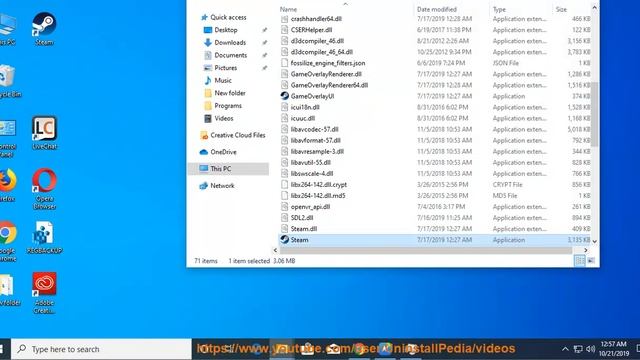Select This PC in the navigation pane

pyautogui.click(x=229, y=169)
